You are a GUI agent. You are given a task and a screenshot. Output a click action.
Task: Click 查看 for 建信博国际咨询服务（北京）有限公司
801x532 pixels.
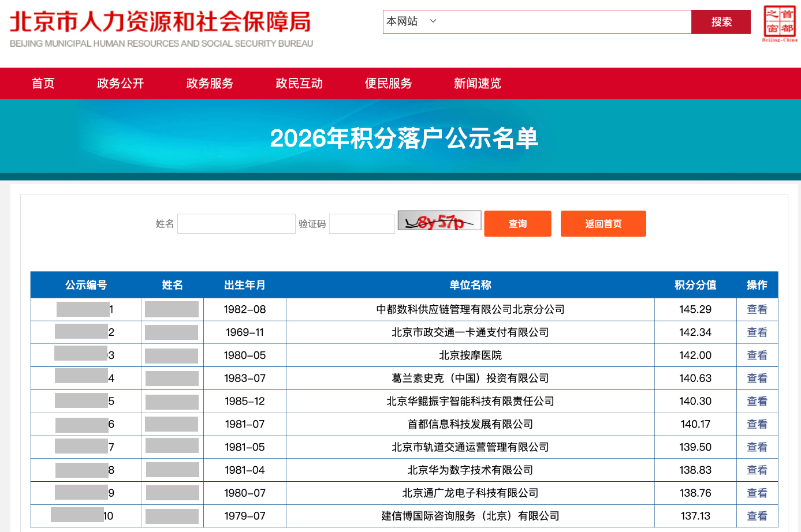757,516
